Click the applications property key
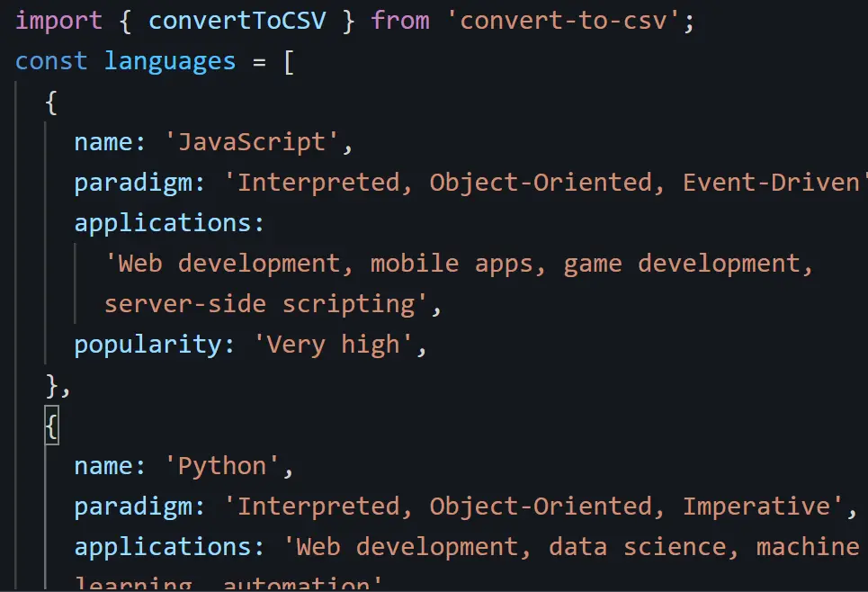 pyautogui.click(x=162, y=222)
